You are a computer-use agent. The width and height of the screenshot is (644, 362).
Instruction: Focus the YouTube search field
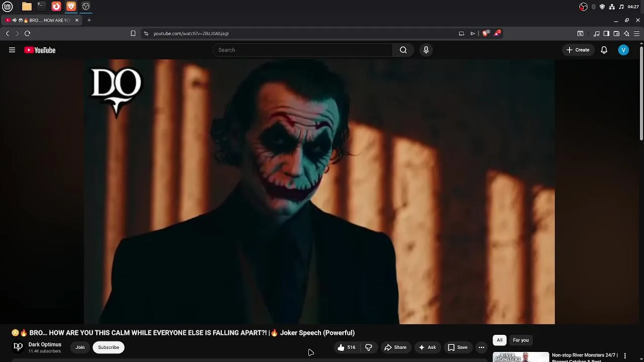point(303,50)
